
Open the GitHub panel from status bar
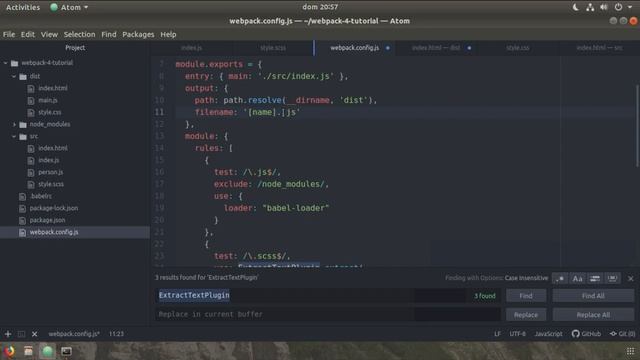586,334
